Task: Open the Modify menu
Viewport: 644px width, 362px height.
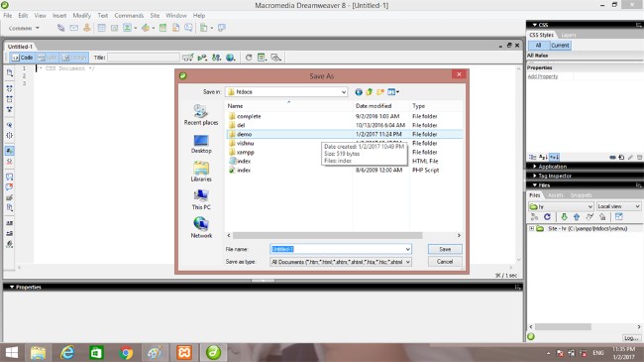Action: tap(81, 15)
